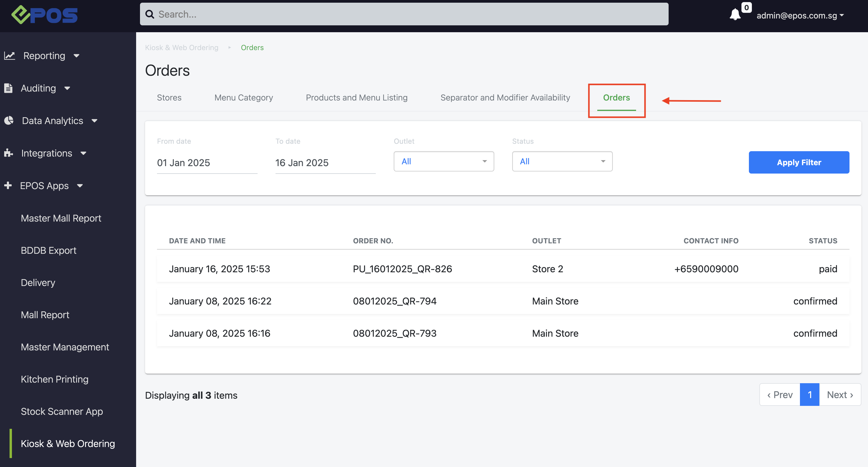Click the To date field
The height and width of the screenshot is (467, 868).
pos(325,163)
